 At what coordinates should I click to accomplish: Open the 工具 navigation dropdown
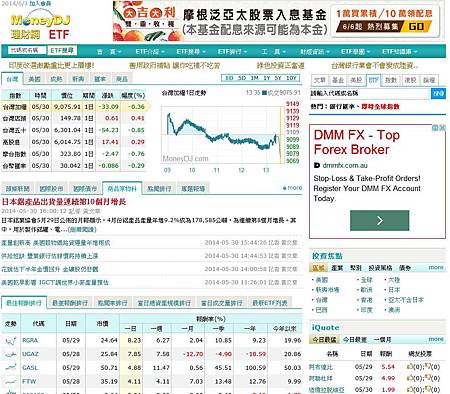point(273,52)
